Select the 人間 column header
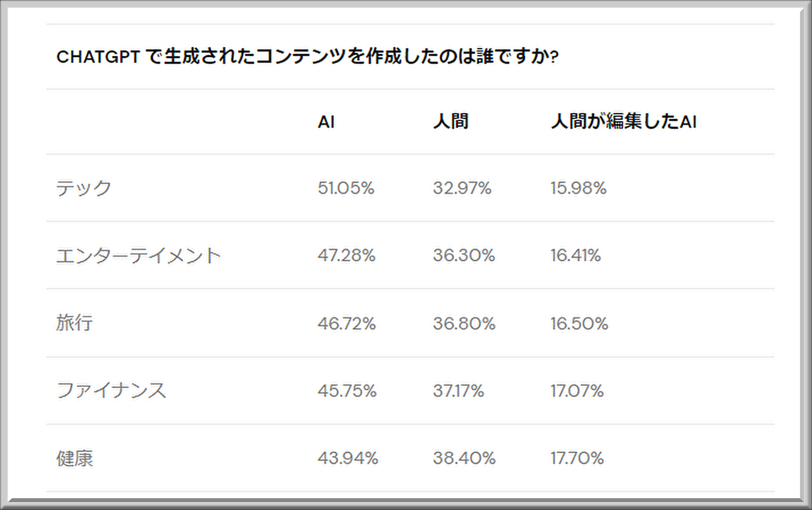Image resolution: width=812 pixels, height=510 pixels. click(x=451, y=121)
